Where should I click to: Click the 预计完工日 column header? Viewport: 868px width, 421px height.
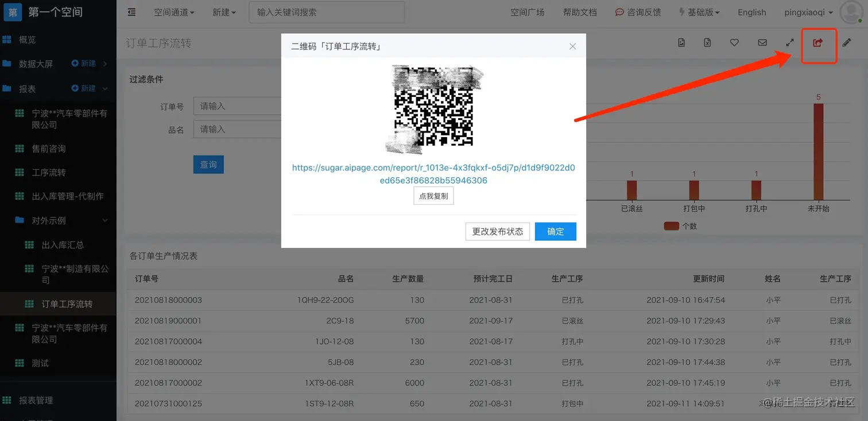coord(493,279)
